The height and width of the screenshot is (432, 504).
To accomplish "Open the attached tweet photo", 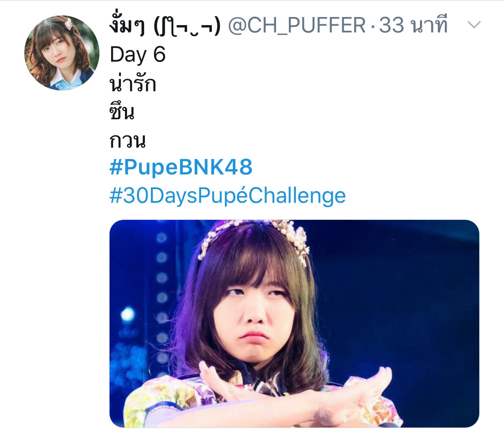I will (294, 323).
